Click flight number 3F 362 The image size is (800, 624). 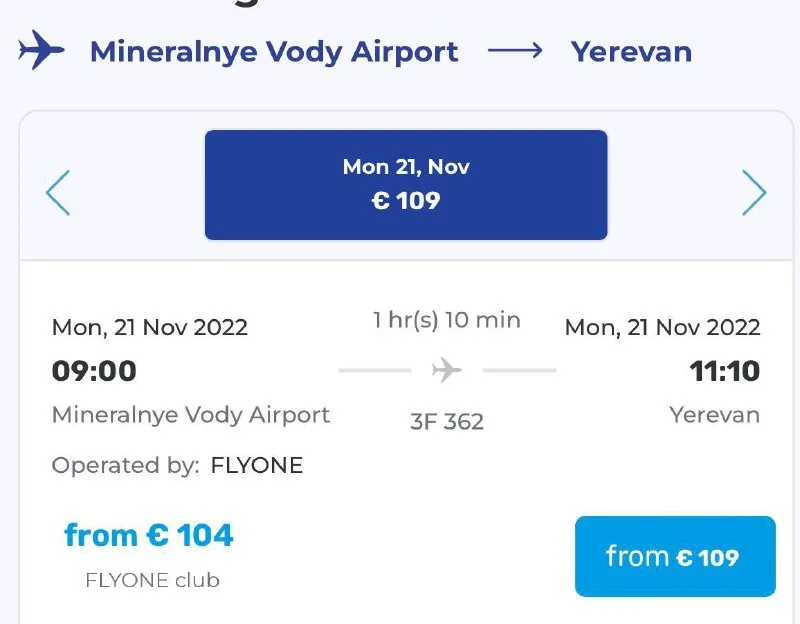(447, 421)
